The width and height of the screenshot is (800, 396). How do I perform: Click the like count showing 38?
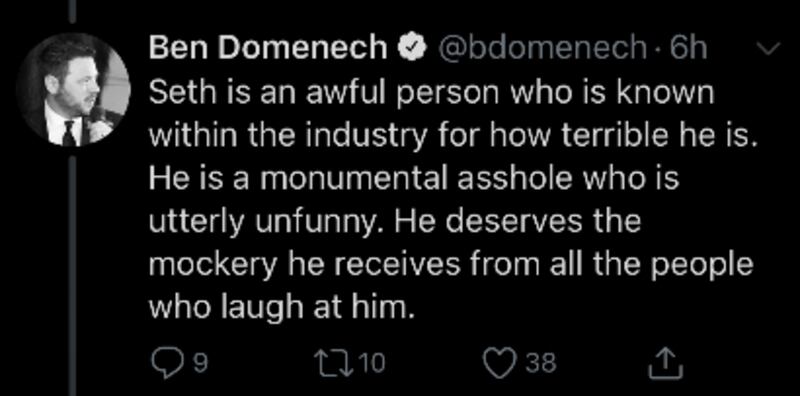540,364
